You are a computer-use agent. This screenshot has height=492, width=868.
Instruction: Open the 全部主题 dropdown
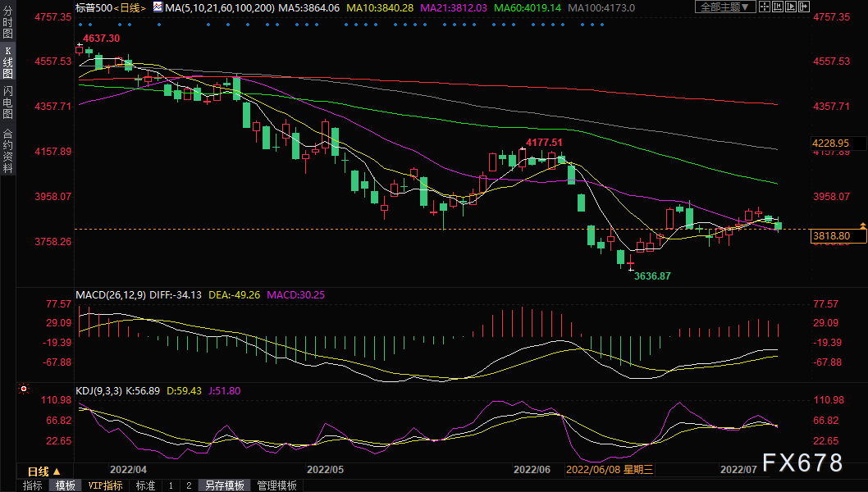coord(726,7)
